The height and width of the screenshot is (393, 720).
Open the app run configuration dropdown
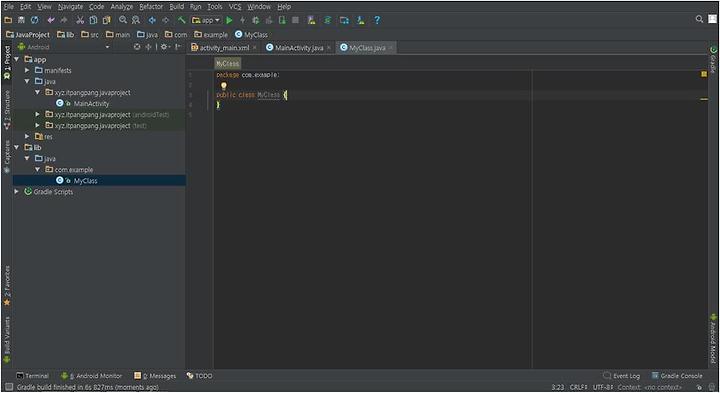coord(206,20)
